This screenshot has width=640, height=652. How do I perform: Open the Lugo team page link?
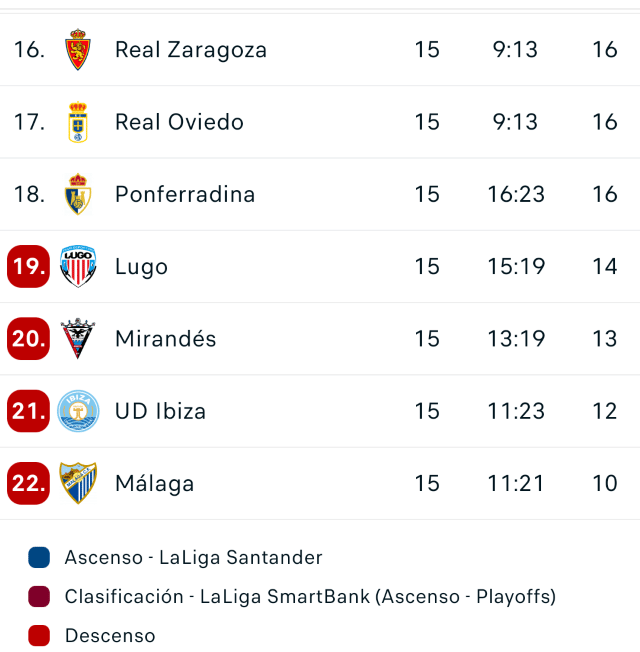[141, 267]
